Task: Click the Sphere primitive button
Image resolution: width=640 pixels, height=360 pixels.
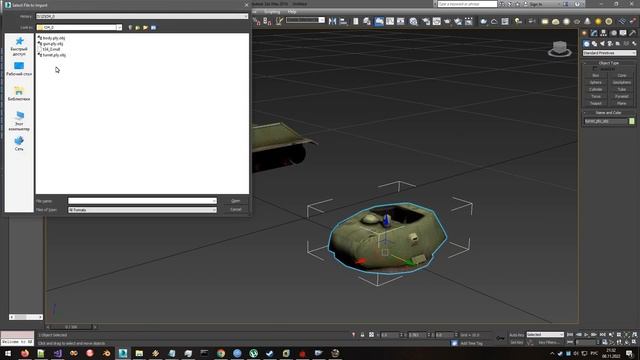Action: point(596,82)
